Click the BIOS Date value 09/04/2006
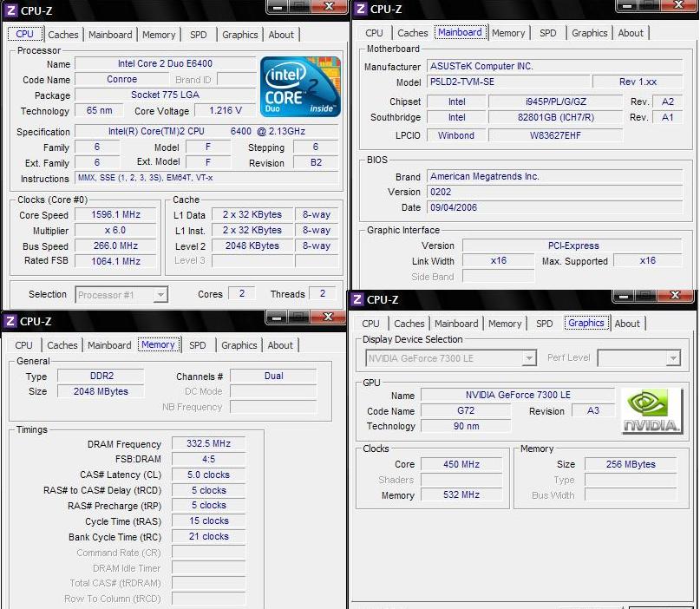The image size is (700, 609). [x=554, y=207]
